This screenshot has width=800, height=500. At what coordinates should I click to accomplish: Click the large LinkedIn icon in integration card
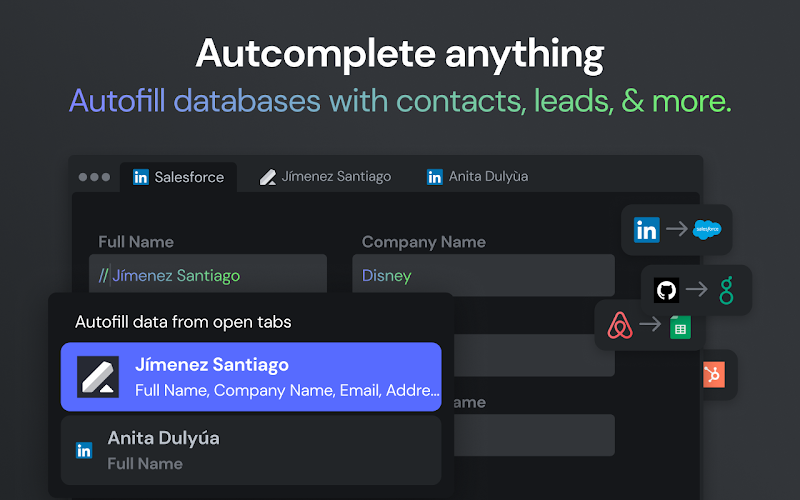tap(646, 230)
